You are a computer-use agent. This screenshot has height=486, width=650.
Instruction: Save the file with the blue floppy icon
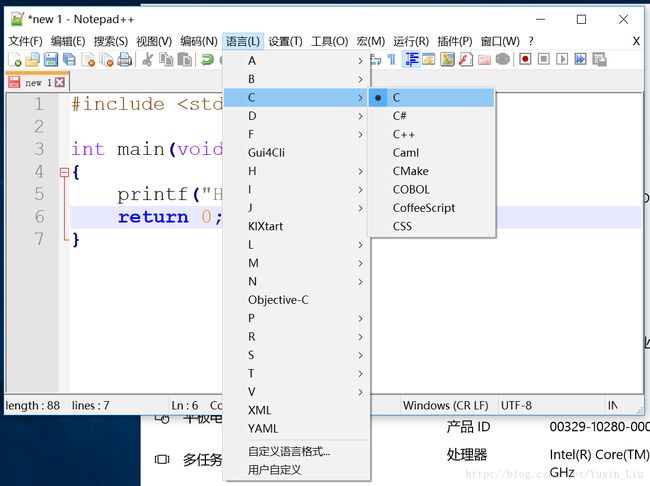[51, 60]
